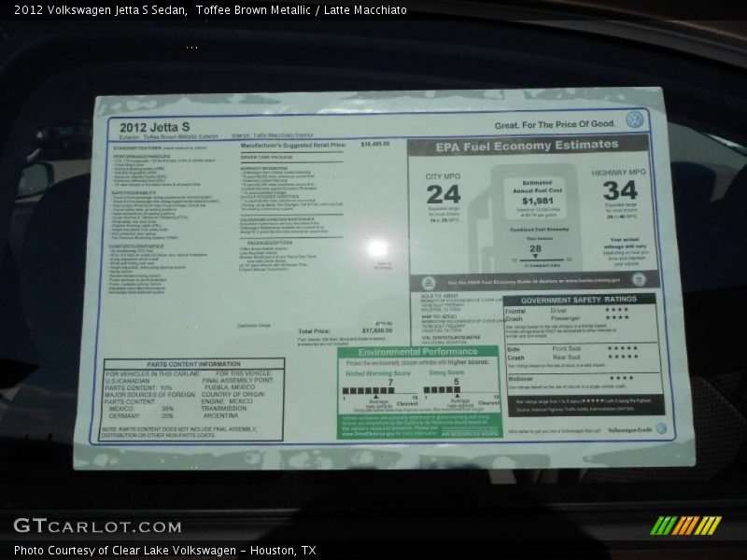Click the Volkswagen Credit logo circle
This screenshot has height=560, width=747.
coord(661,428)
